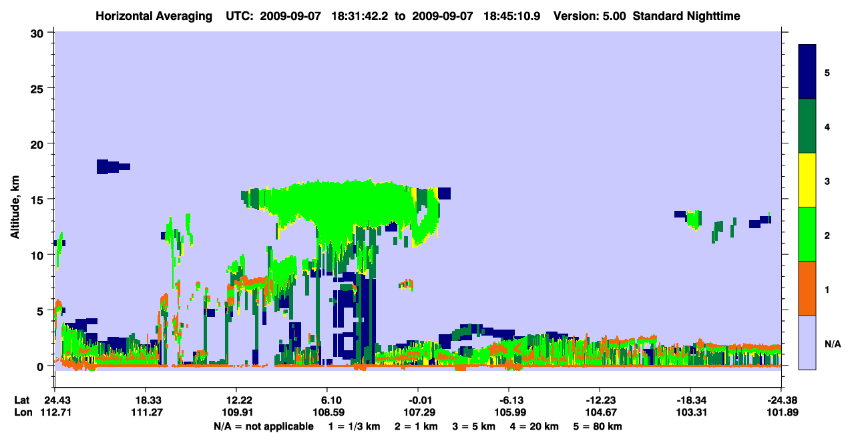This screenshot has width=868, height=445.
Task: Click the 'Lon' row label
Action: (23, 412)
